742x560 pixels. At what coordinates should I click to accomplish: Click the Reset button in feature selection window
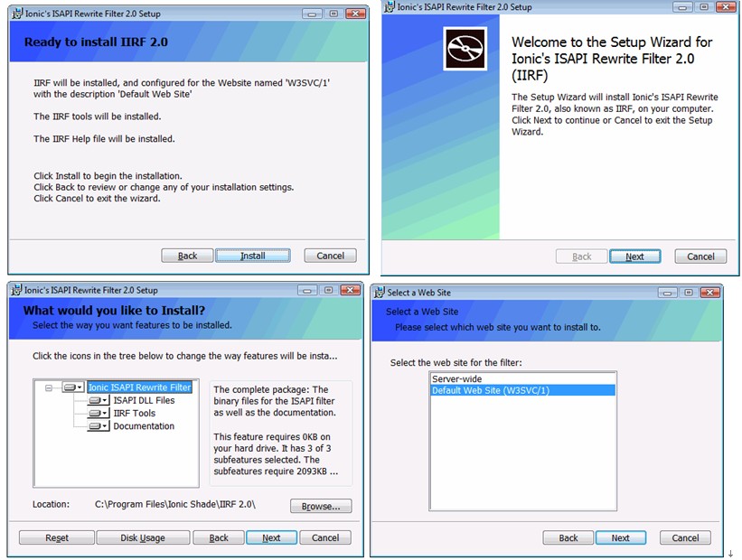57,537
